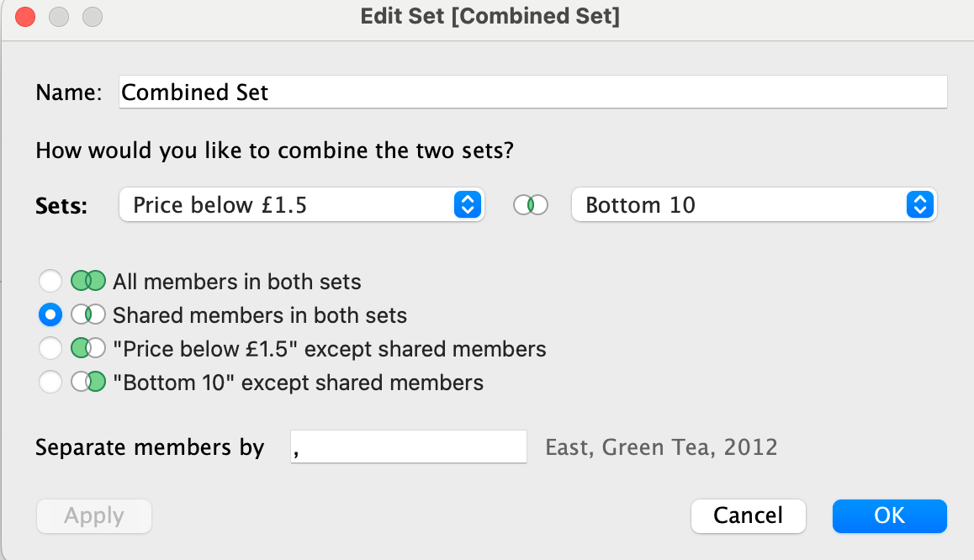Click the right-only Venn icon for Bottom 10
974x560 pixels.
point(88,382)
